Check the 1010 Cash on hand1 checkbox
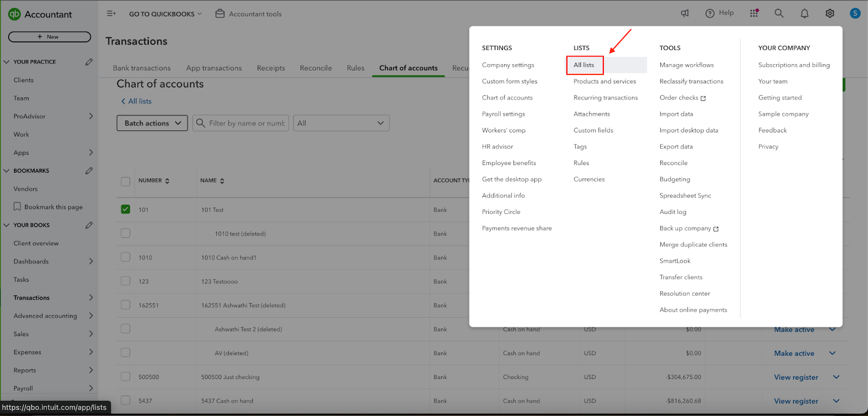Screen dimensions: 868x416 [125, 257]
